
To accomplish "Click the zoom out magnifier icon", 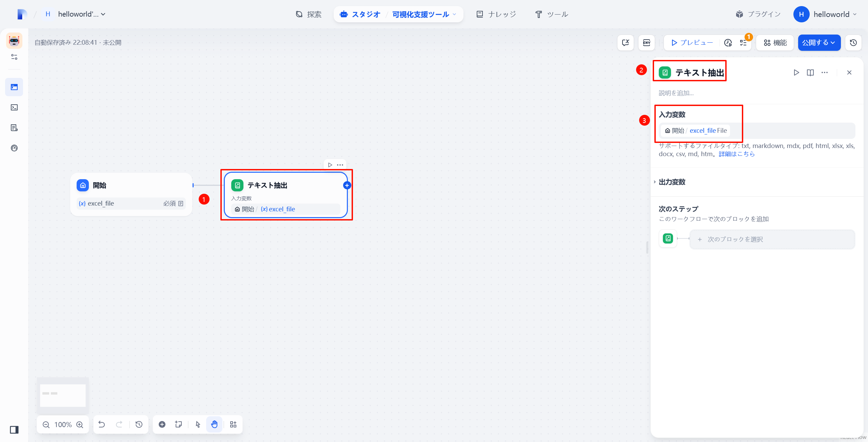I will click(46, 425).
